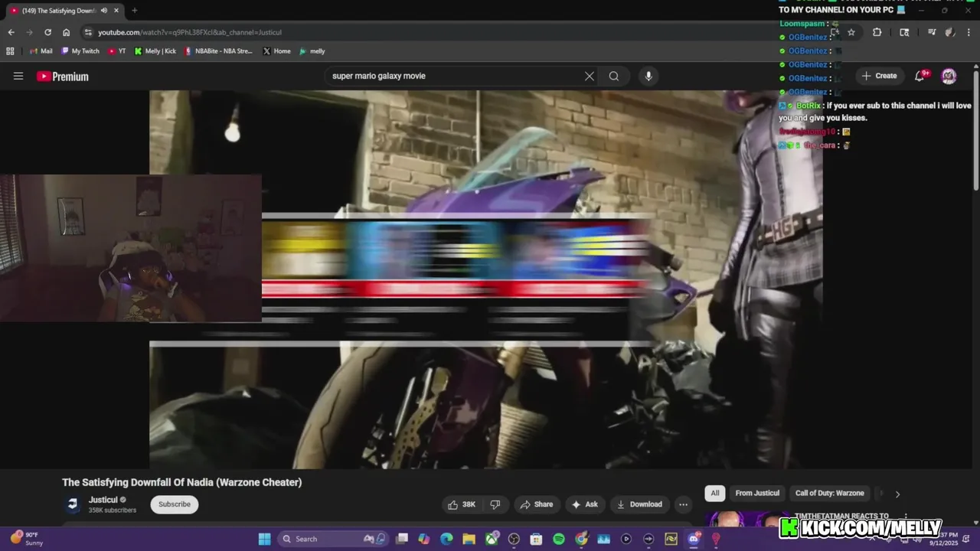Go forward in browser history
The image size is (980, 551).
pyautogui.click(x=29, y=32)
